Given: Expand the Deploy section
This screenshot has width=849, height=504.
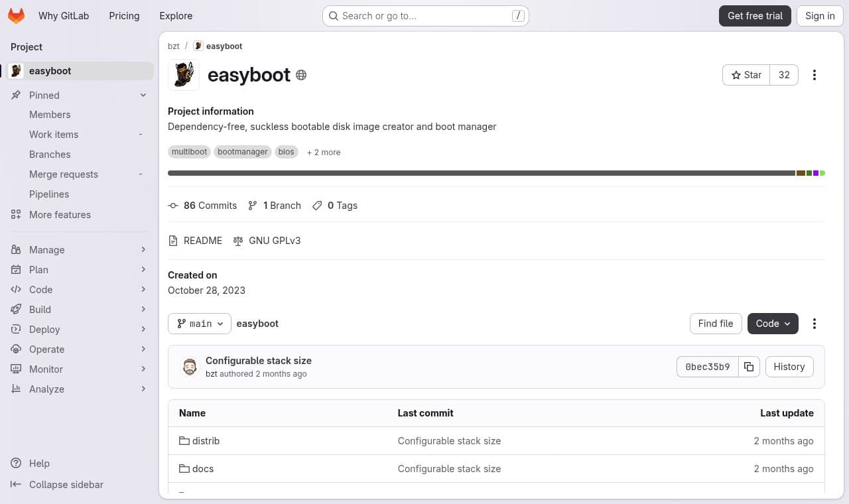Looking at the screenshot, I should click(80, 330).
